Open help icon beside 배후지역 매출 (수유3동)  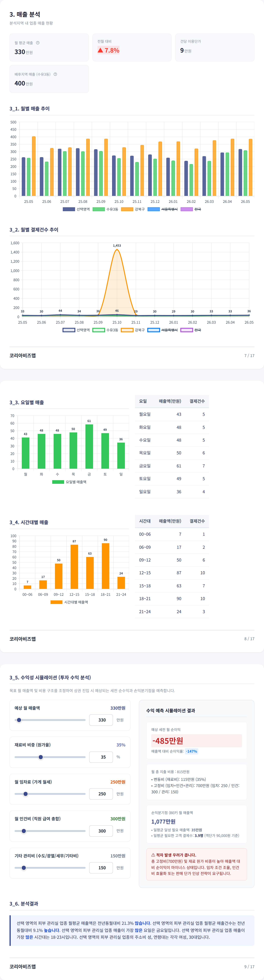click(x=55, y=74)
